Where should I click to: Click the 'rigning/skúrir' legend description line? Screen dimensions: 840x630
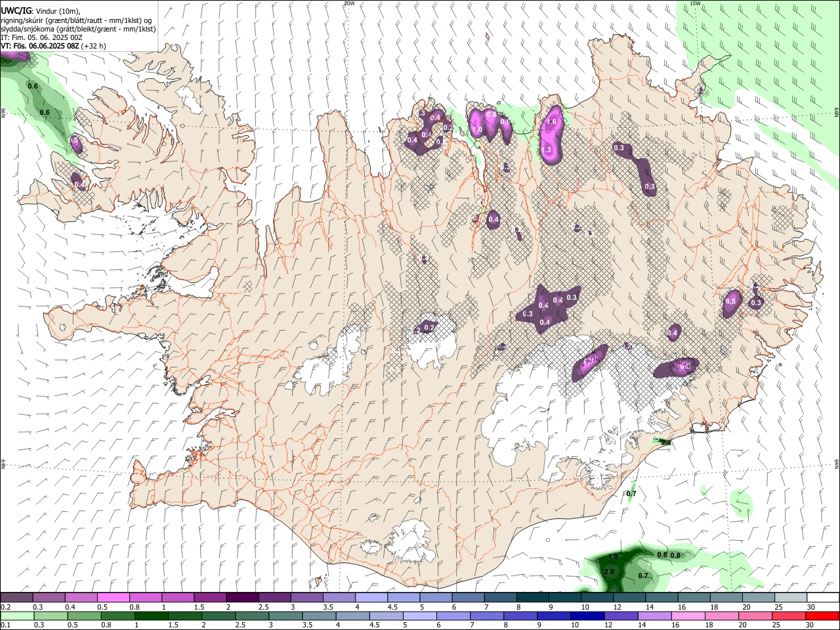[76, 20]
